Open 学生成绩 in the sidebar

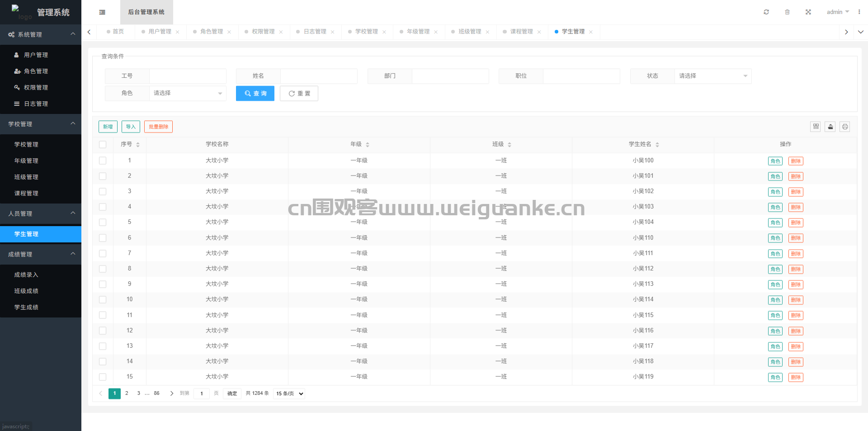[41, 307]
